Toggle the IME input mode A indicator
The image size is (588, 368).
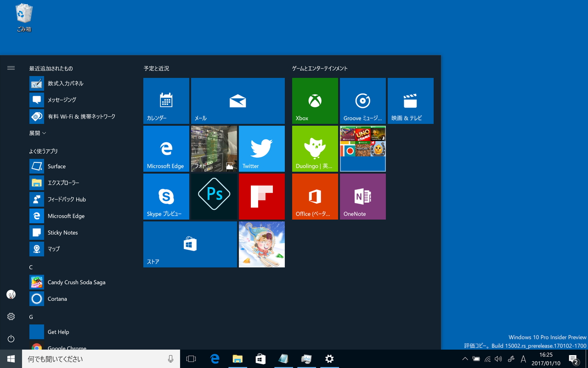[523, 359]
